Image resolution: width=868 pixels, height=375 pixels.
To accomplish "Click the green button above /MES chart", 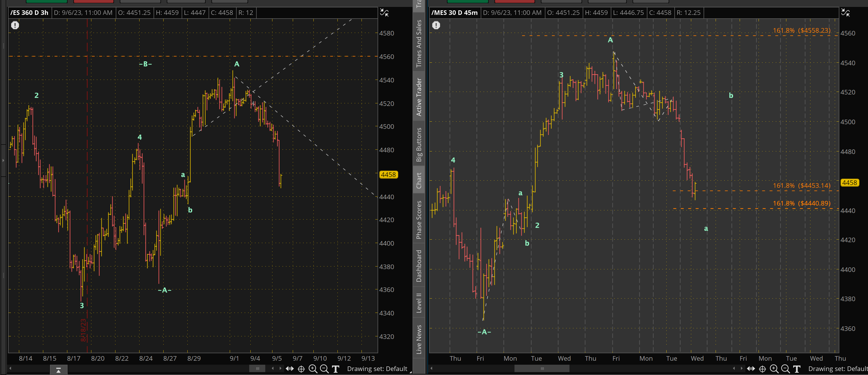I will (468, 1).
